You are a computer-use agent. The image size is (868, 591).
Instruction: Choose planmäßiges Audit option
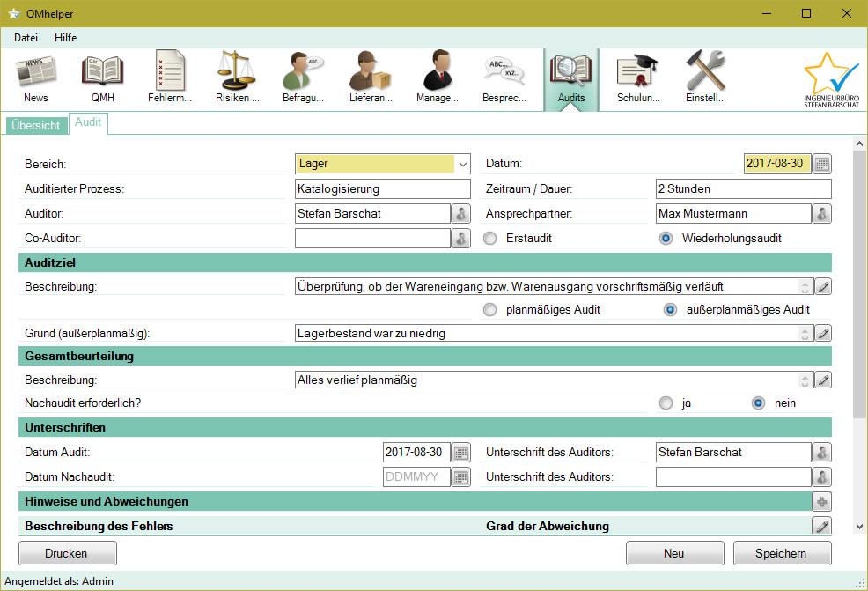pos(489,309)
